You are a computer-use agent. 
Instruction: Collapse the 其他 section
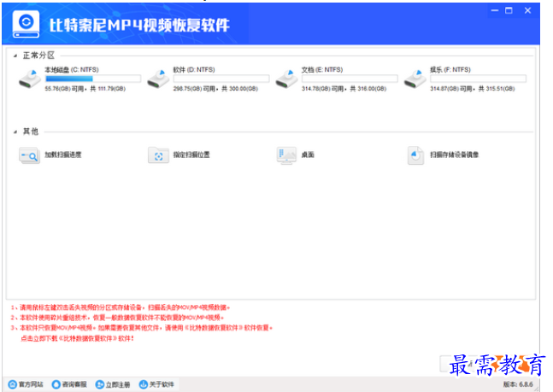point(15,132)
